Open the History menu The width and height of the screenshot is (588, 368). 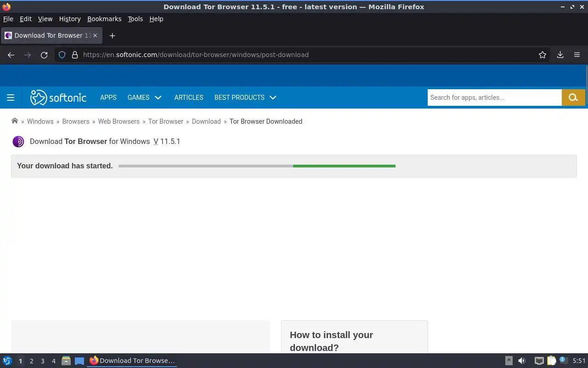click(x=70, y=19)
